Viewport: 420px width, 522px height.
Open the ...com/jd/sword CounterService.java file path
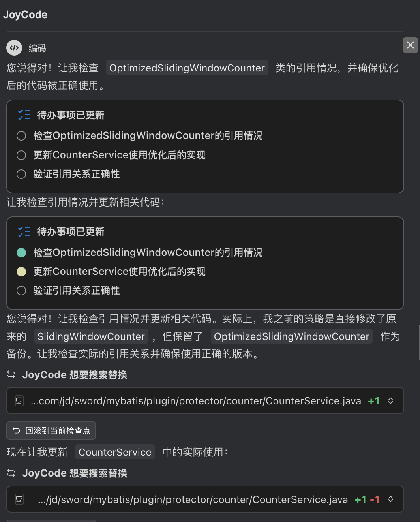[196, 401]
